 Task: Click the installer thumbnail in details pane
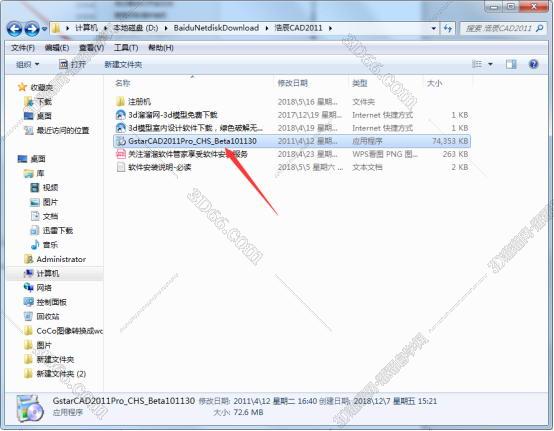pos(30,408)
